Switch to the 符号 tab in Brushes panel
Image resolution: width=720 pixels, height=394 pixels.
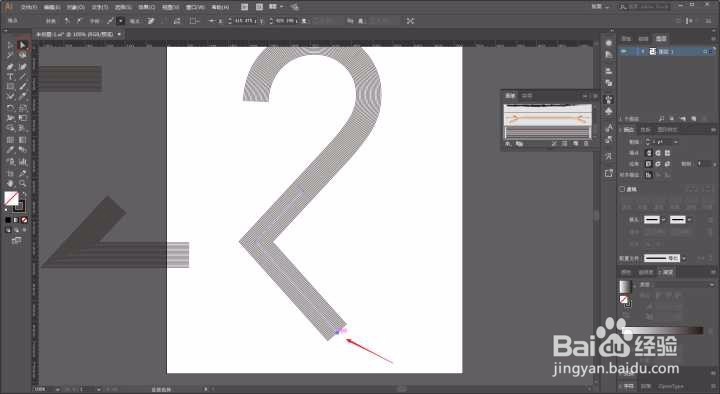527,96
